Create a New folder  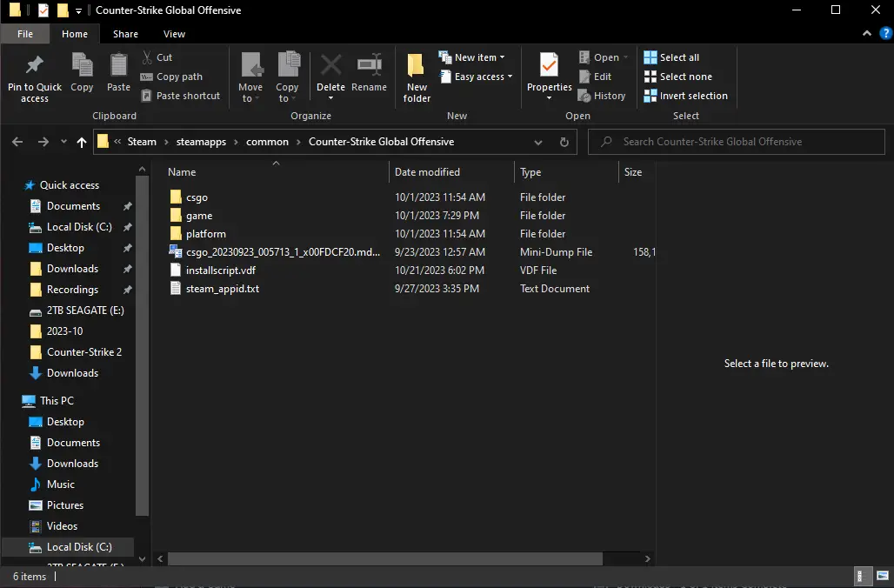coord(417,77)
